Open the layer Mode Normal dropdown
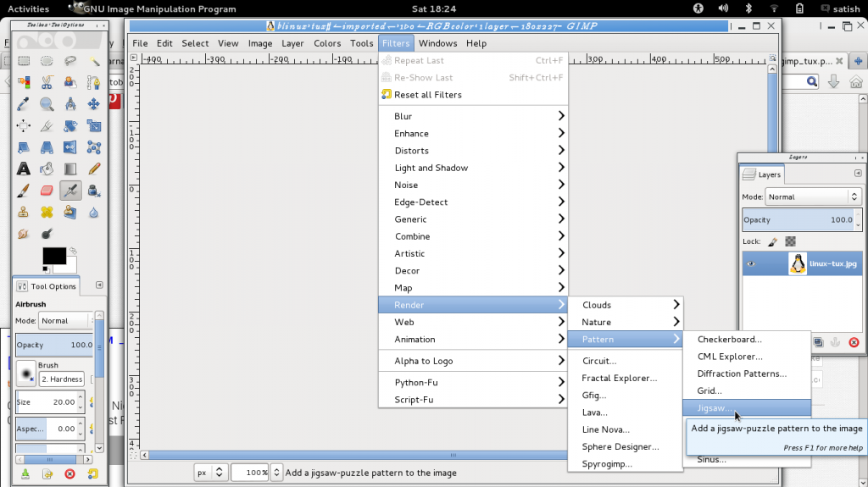The image size is (868, 487). click(x=813, y=197)
